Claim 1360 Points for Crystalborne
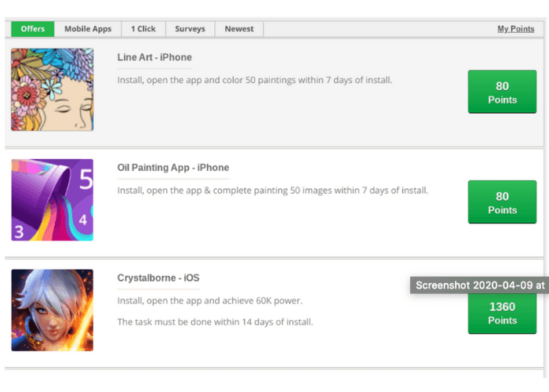This screenshot has width=549, height=392. coord(502,314)
